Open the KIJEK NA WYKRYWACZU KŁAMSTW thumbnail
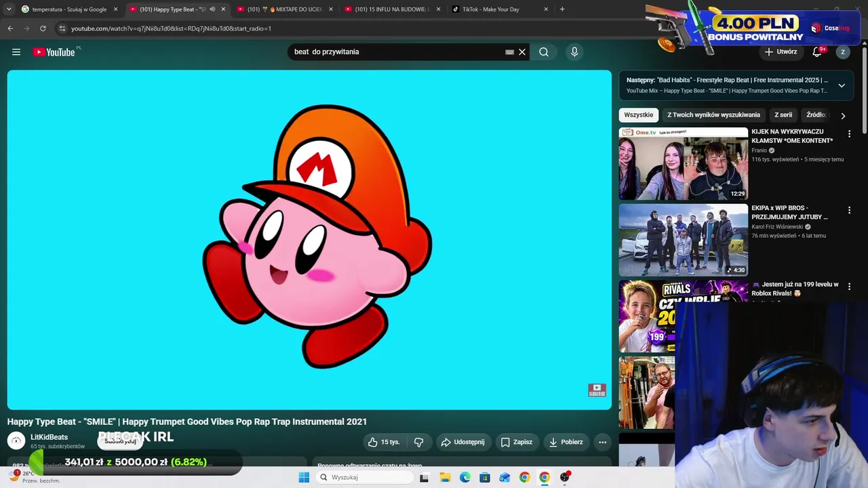This screenshot has height=488, width=868. (684, 163)
